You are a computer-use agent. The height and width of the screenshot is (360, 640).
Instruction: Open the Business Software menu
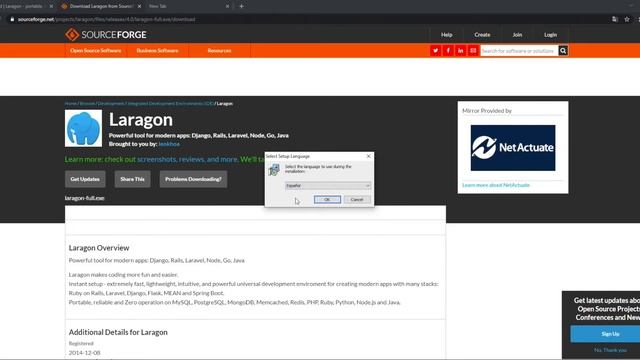(x=158, y=51)
